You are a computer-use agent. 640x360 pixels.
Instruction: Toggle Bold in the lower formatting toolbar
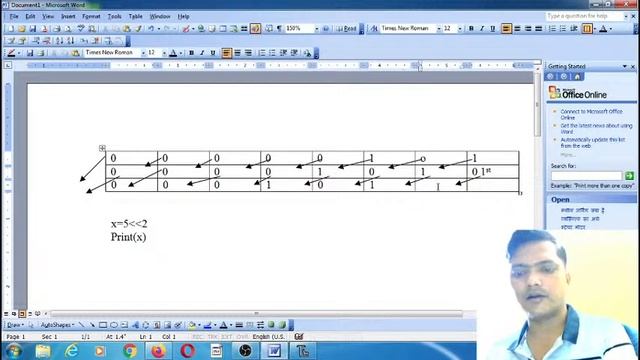pyautogui.click(x=191, y=53)
